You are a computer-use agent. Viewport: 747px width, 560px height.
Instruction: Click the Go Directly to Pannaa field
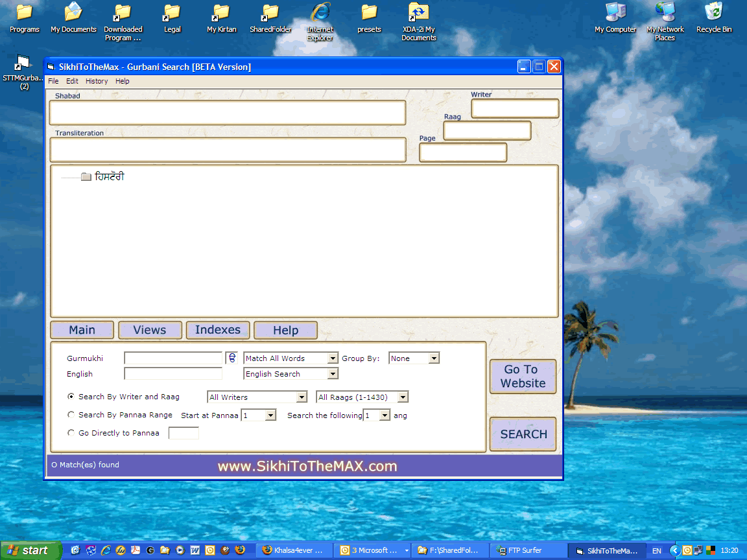pyautogui.click(x=184, y=434)
